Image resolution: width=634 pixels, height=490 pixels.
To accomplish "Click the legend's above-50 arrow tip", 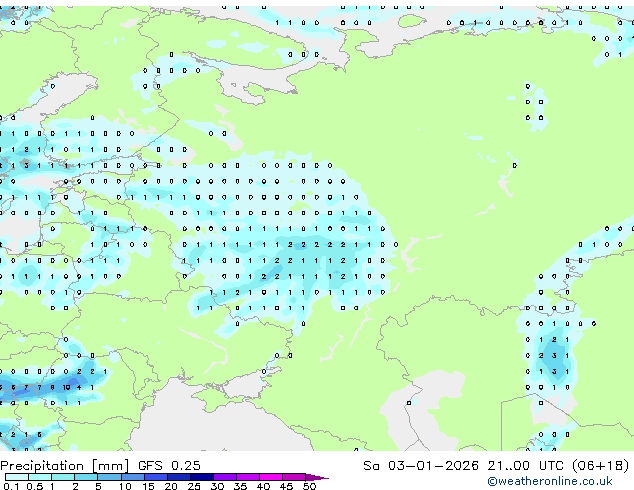I will [x=317, y=478].
